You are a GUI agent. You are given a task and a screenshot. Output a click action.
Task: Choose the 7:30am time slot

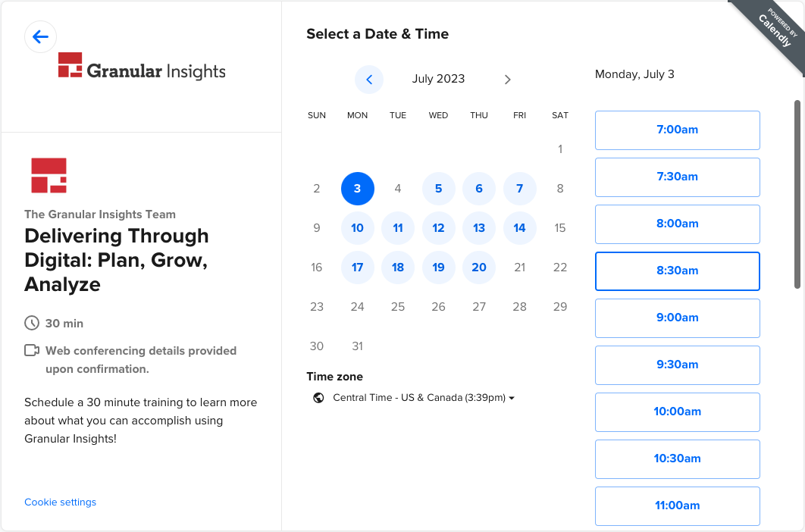(x=677, y=177)
